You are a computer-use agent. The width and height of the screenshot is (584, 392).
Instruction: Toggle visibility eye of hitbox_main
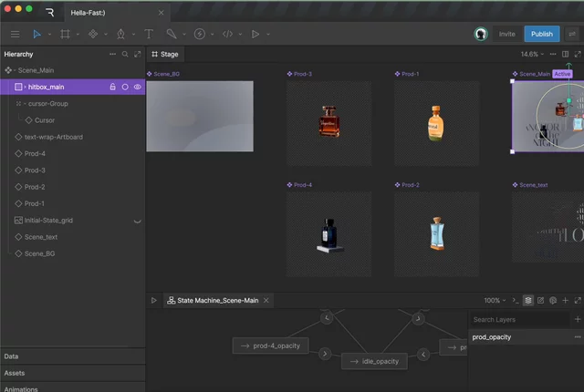click(138, 87)
